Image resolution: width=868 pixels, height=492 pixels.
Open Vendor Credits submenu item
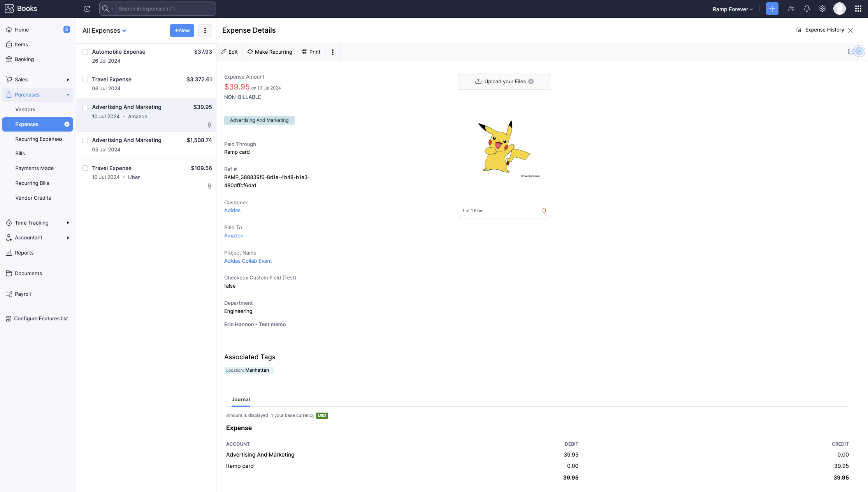tap(33, 198)
